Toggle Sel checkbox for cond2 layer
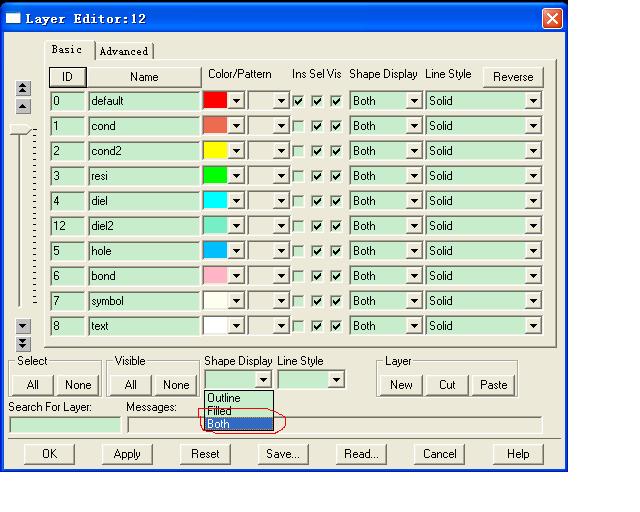640x512 pixels. [x=317, y=151]
